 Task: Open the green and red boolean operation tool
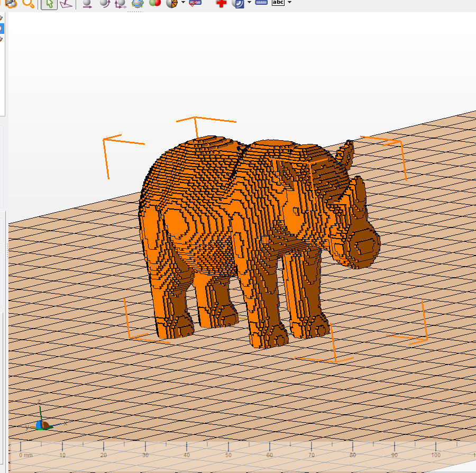coord(155,3)
